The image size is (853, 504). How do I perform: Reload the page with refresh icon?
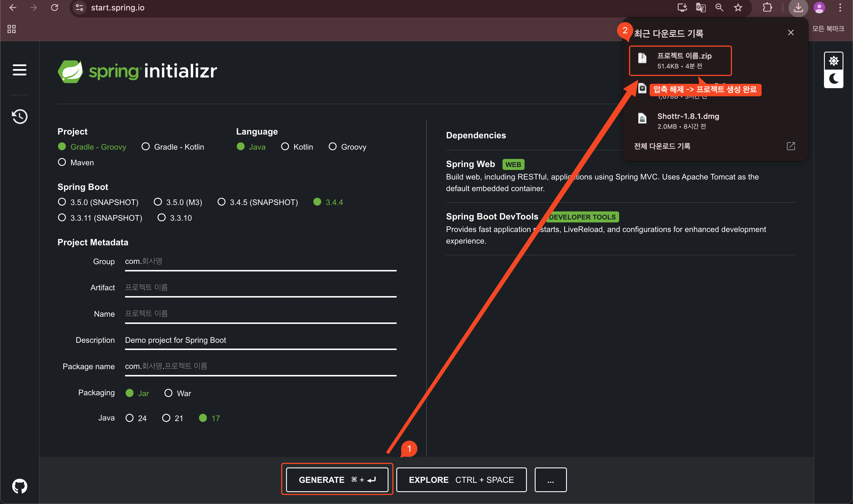point(54,8)
